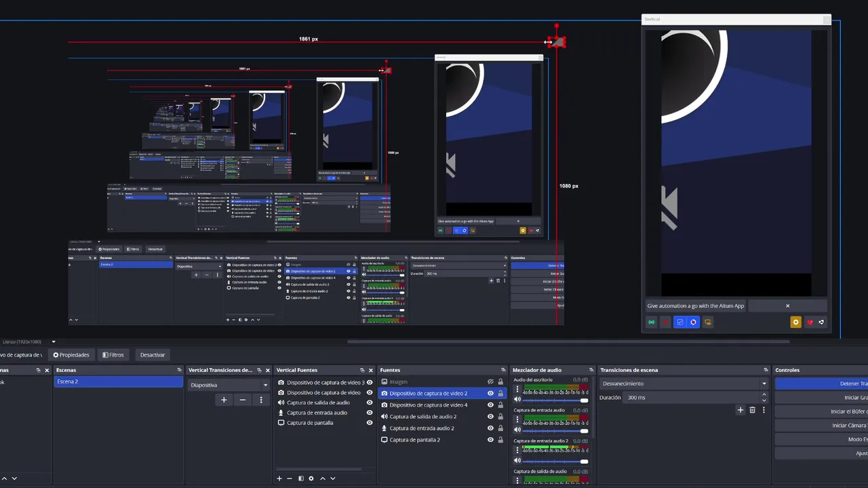The width and height of the screenshot is (868, 488).
Task: Mute Captura de entrada audio speaker icon
Action: pyautogui.click(x=517, y=430)
